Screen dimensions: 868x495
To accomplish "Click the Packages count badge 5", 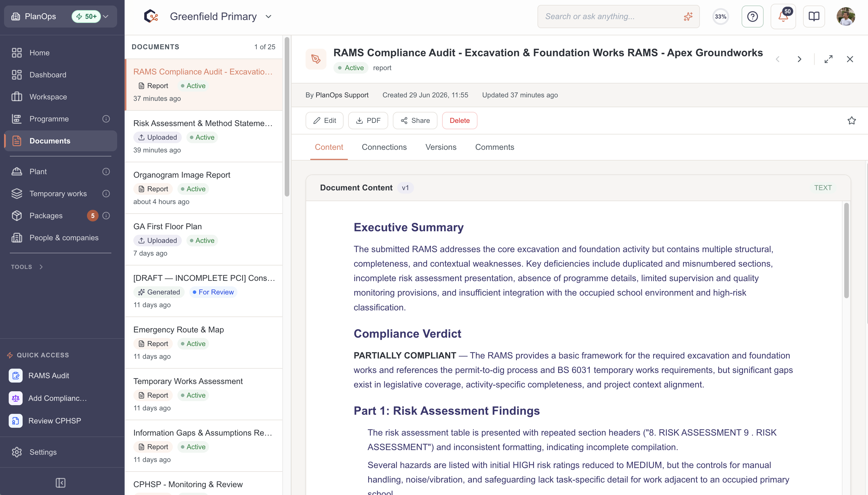I will [x=92, y=216].
